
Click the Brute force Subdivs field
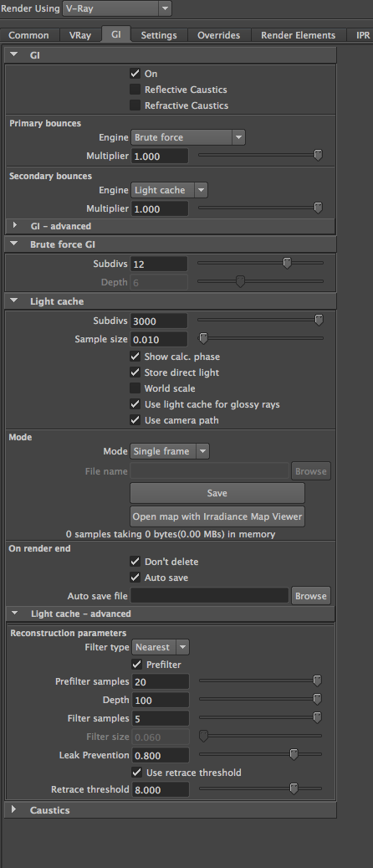tap(159, 264)
